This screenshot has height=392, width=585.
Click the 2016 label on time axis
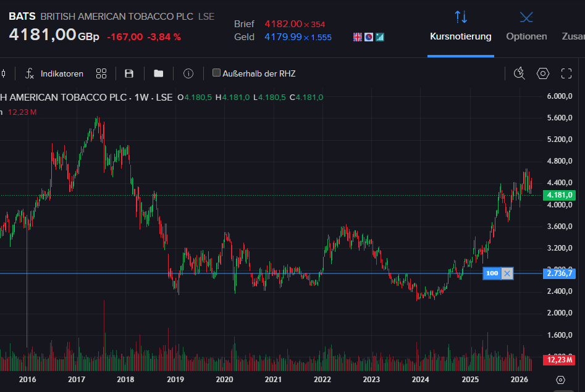click(28, 380)
